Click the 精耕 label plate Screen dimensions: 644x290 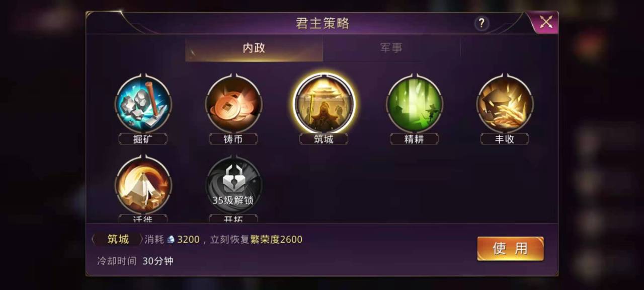pos(414,139)
